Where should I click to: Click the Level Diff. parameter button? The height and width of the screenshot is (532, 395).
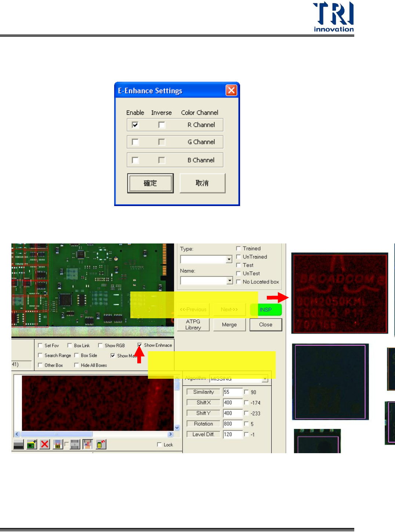point(203,434)
